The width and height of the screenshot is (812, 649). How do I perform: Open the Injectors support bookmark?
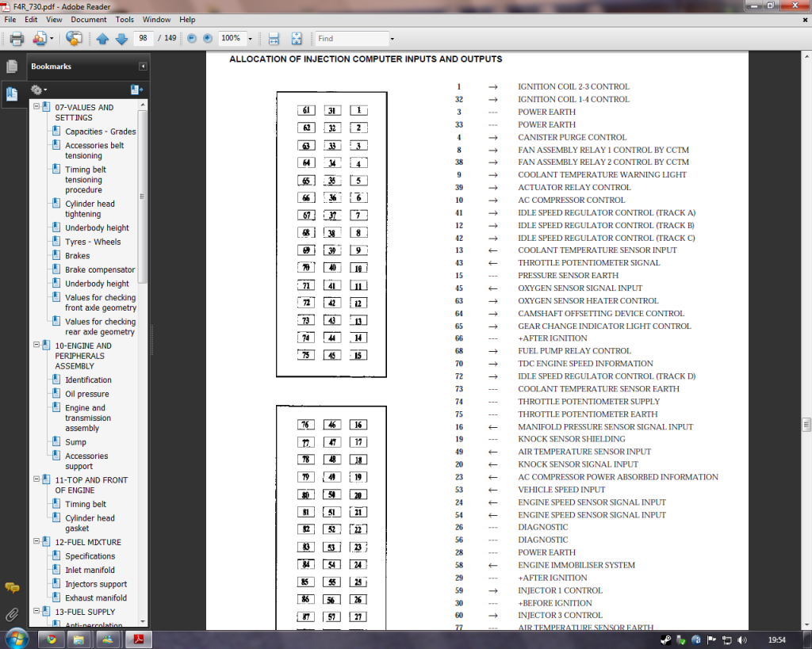tap(96, 584)
